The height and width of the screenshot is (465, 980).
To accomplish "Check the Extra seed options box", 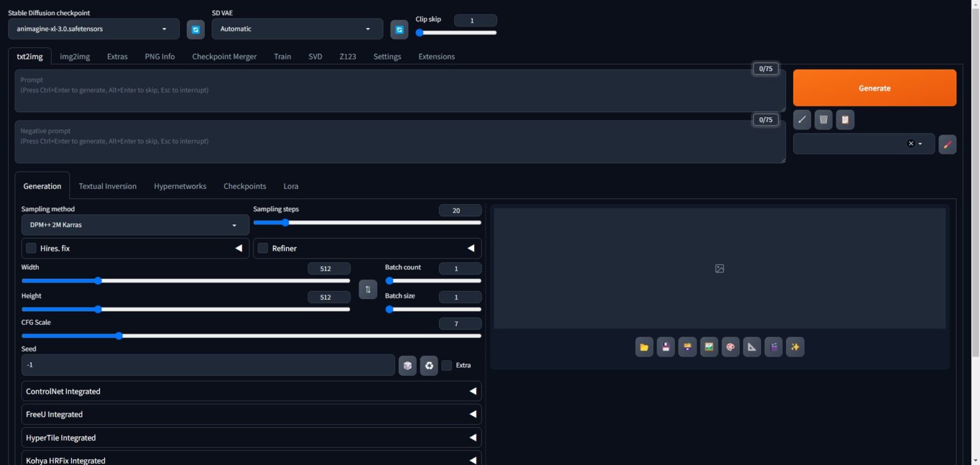I will click(447, 365).
